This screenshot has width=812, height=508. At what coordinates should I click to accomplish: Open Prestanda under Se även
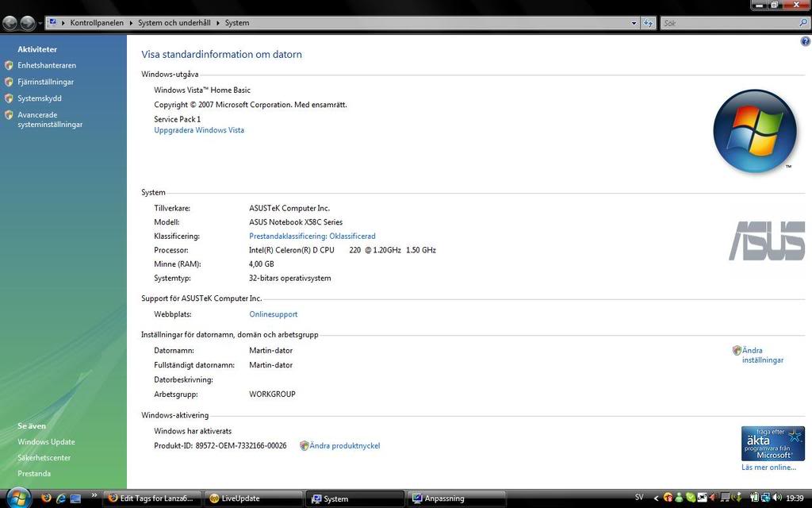[34, 473]
